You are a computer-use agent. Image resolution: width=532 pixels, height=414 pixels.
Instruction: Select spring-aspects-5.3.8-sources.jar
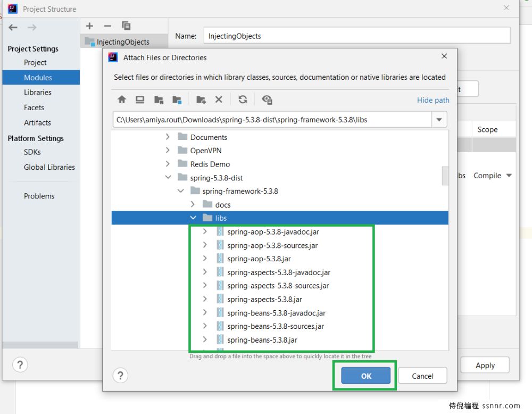pos(278,286)
